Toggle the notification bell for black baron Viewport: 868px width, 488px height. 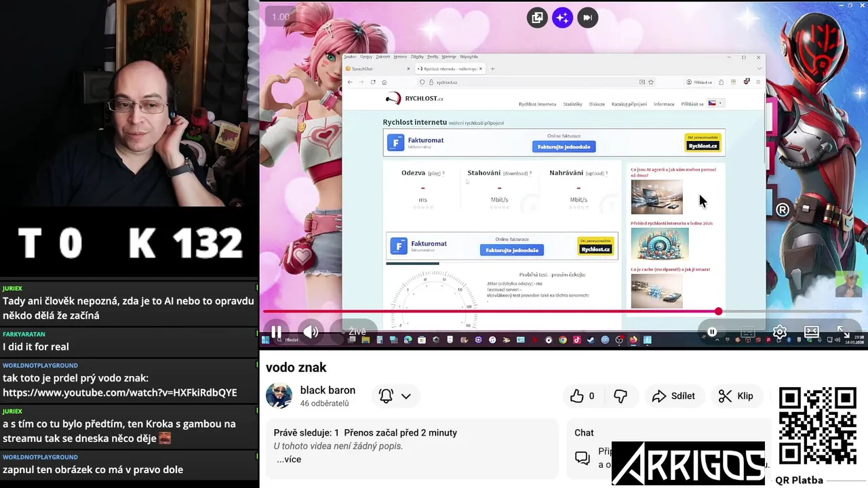386,396
